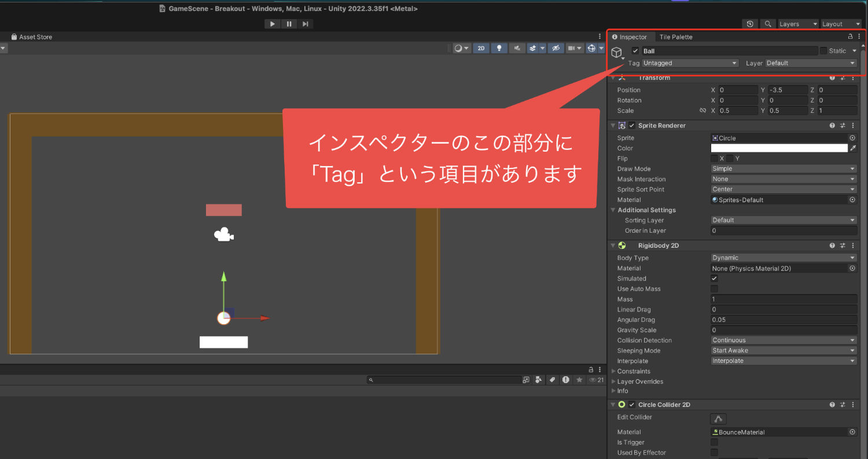Click the Edit Collider button

[718, 418]
